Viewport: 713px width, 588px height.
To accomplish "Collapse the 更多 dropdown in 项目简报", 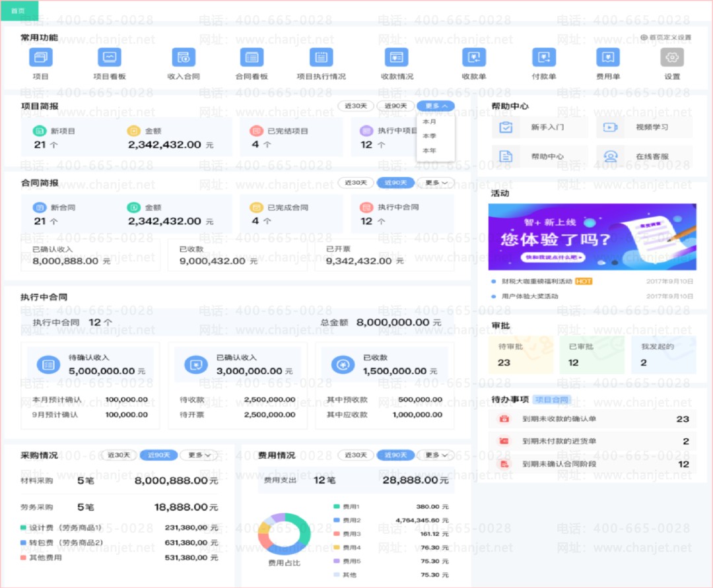I will click(x=436, y=106).
